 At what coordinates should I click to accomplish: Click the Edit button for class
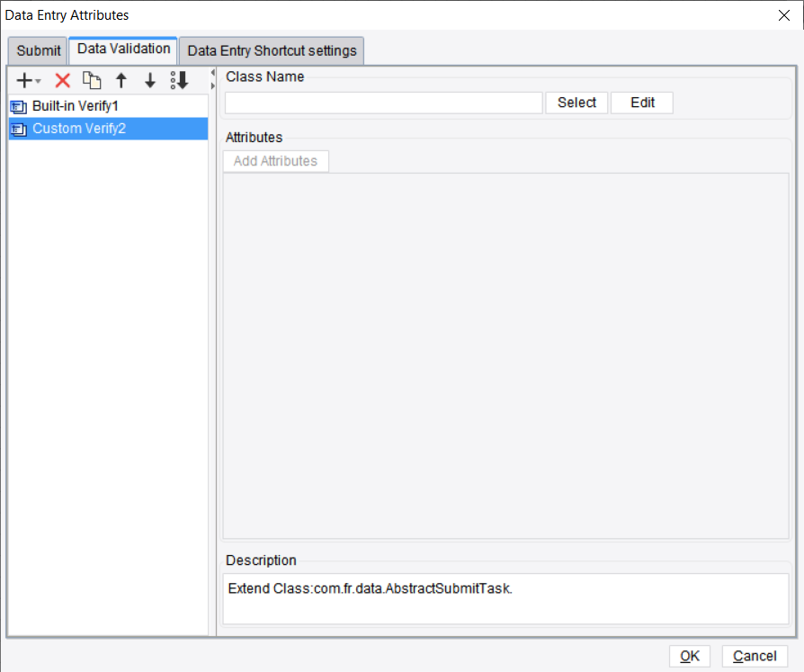(x=642, y=103)
